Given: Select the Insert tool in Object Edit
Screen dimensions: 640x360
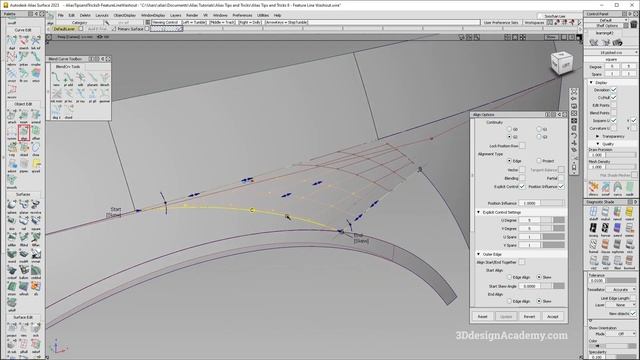Looking at the screenshot, I should pos(24,117).
